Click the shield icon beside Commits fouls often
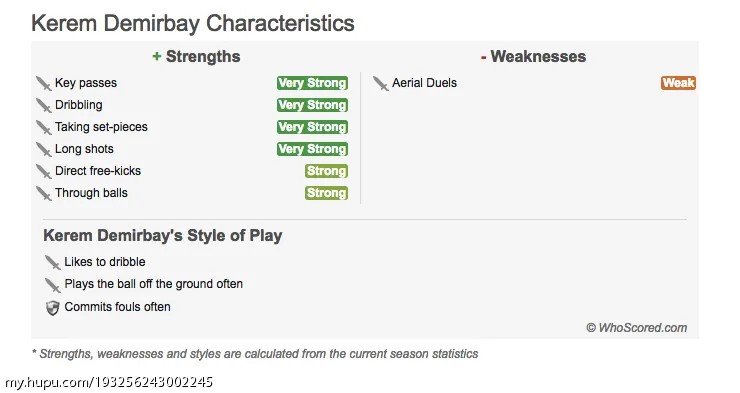Viewport: 740px width, 393px height. tap(52, 308)
